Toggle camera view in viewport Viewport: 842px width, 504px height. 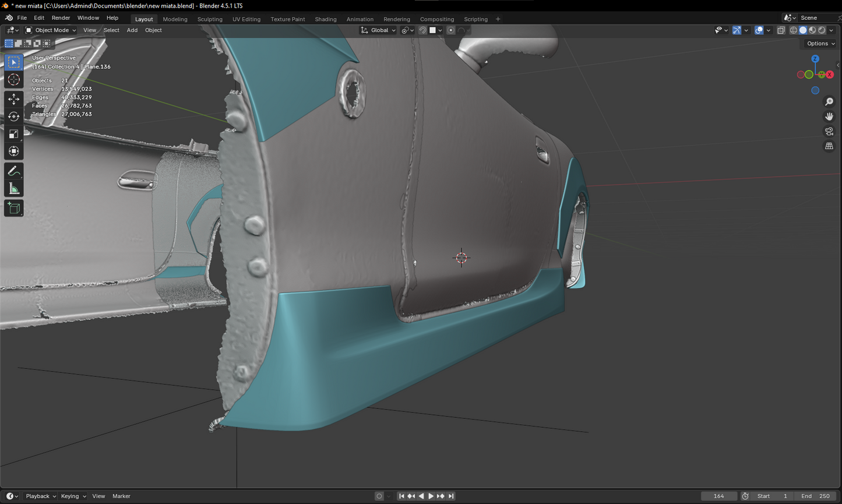[x=829, y=132]
